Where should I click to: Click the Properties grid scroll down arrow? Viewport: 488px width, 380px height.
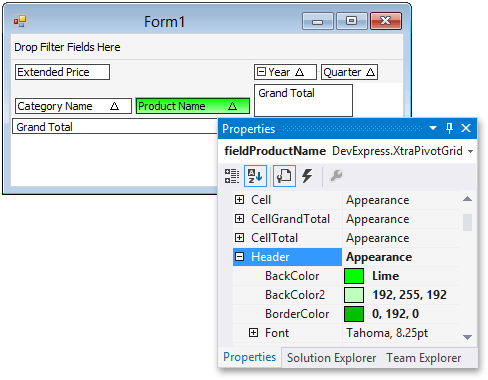click(467, 337)
